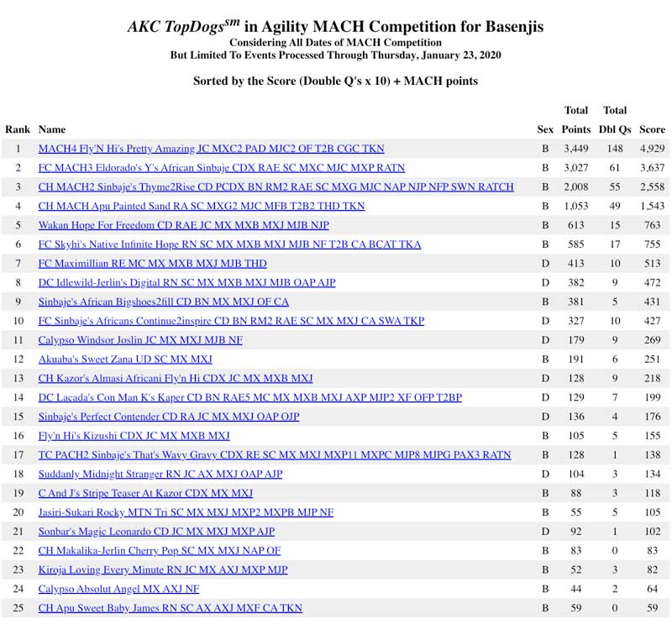The width and height of the screenshot is (672, 635).
Task: Click DC Lacada's Con Man K's Kaper
Action: click(249, 397)
